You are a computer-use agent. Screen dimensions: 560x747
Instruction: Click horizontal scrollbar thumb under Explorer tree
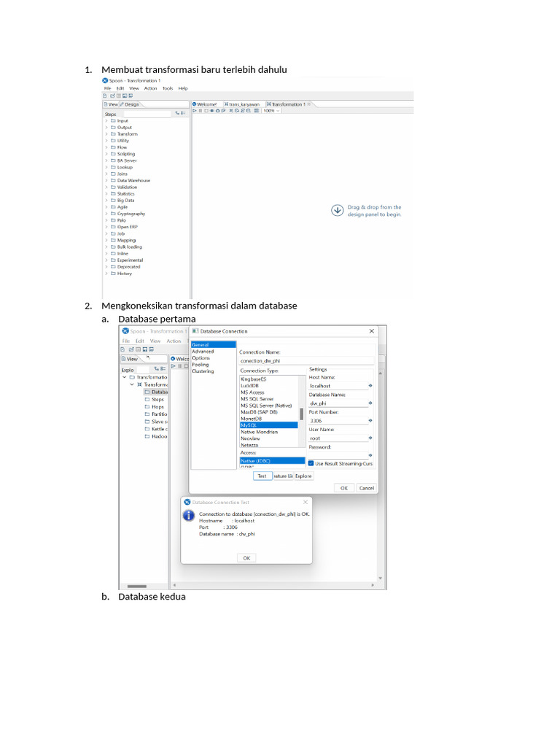(136, 586)
